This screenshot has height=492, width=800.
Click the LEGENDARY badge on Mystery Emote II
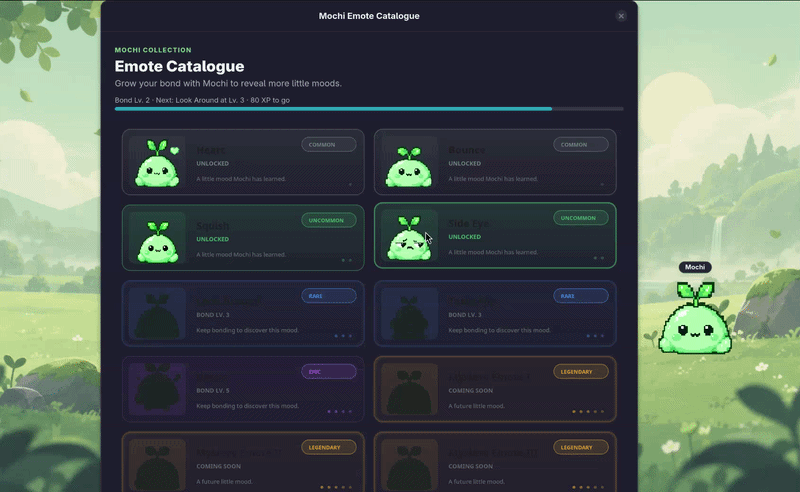click(329, 447)
